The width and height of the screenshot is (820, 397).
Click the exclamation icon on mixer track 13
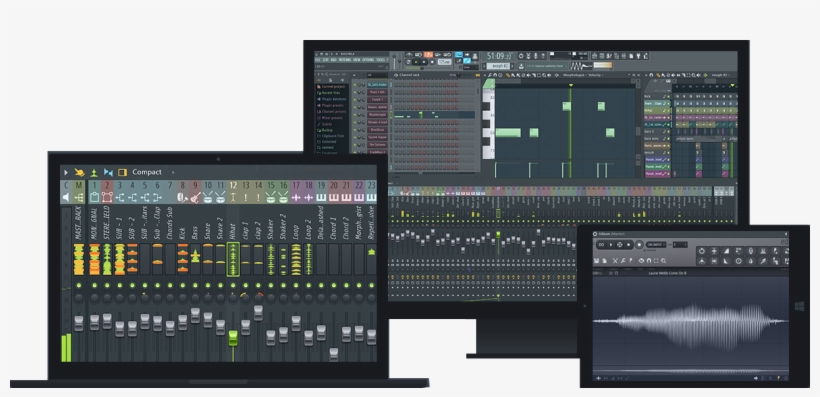pos(245,197)
